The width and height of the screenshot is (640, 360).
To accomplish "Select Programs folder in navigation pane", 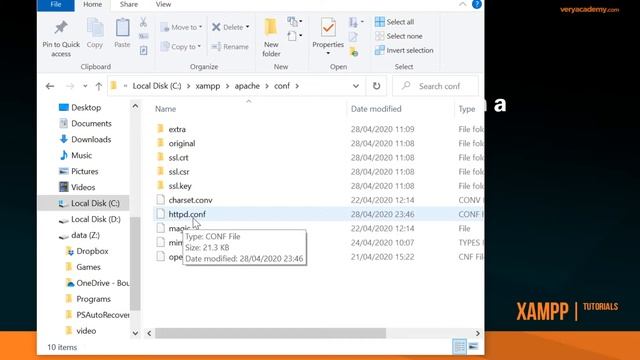I will 93,299.
